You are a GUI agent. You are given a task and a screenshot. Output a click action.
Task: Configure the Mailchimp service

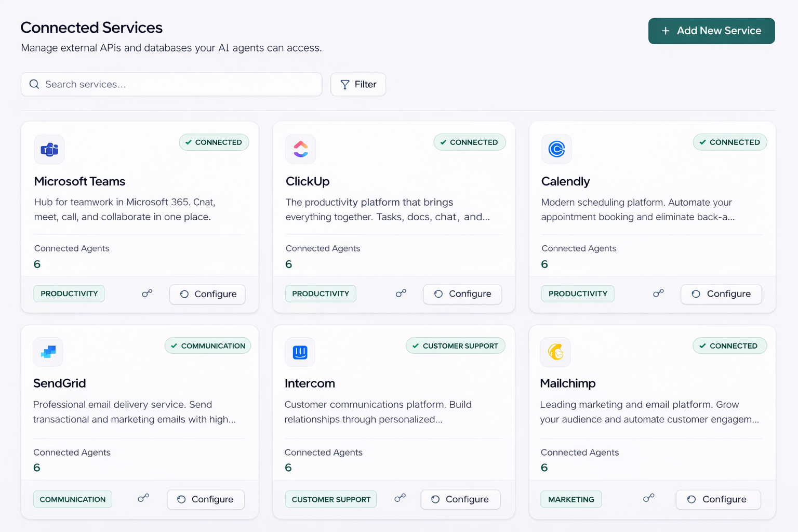click(718, 499)
